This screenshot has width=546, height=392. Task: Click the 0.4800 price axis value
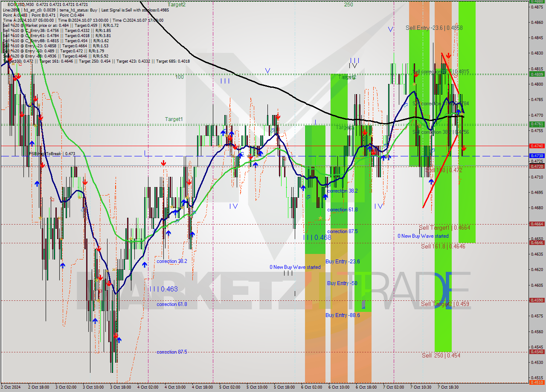click(x=537, y=84)
